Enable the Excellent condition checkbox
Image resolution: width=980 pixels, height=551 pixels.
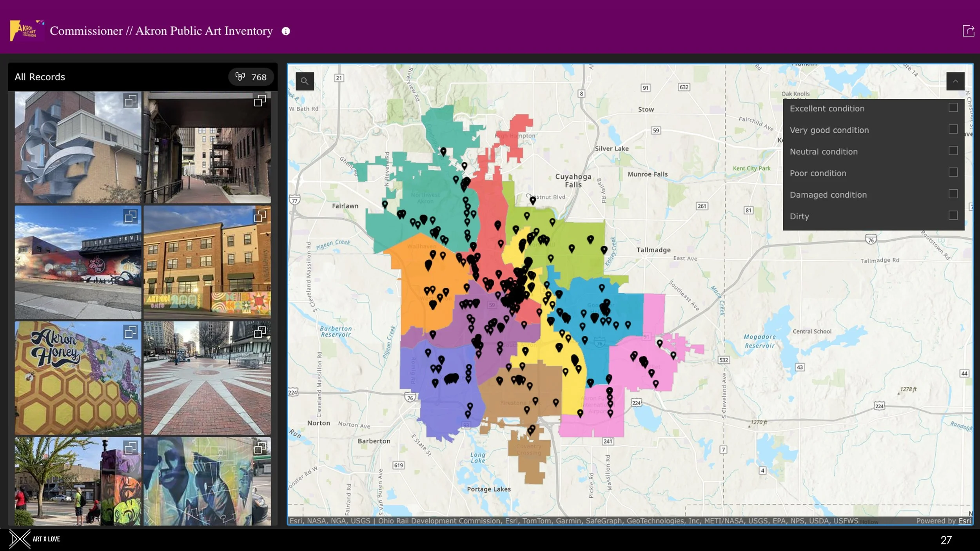953,108
